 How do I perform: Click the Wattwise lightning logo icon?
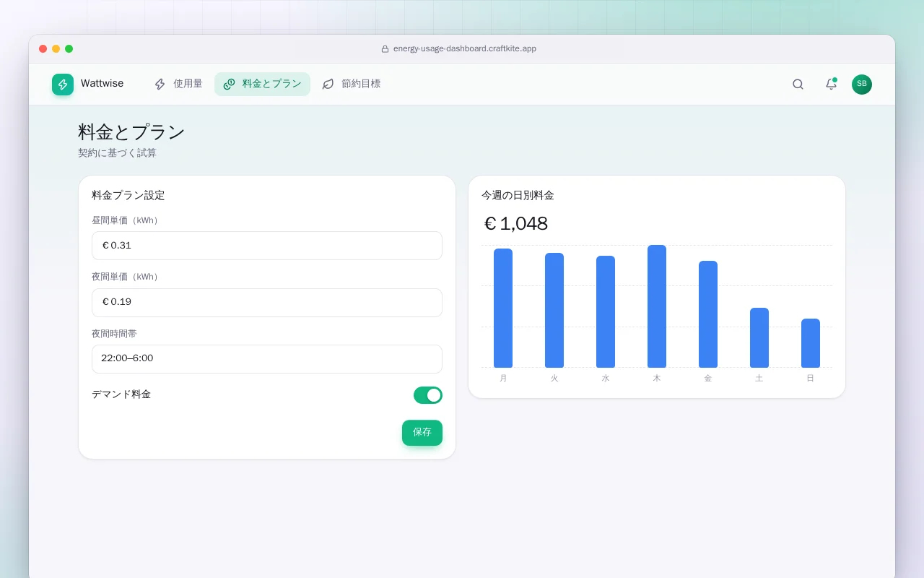coord(63,85)
